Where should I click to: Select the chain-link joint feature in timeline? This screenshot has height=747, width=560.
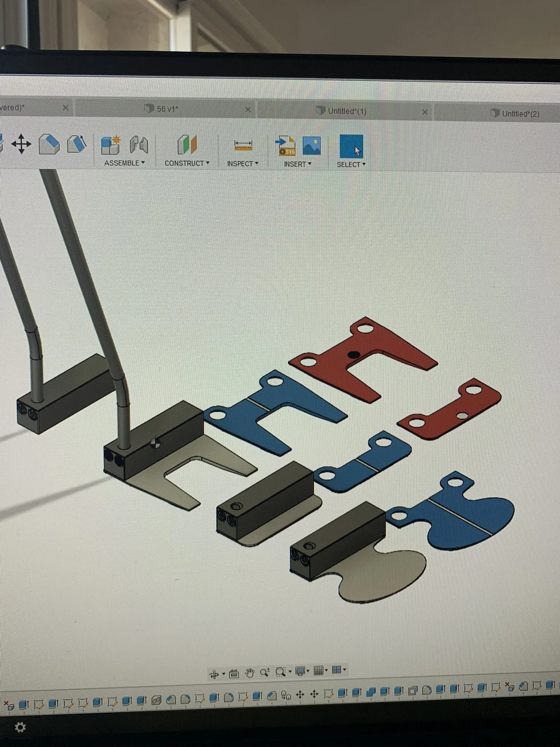pyautogui.click(x=156, y=701)
